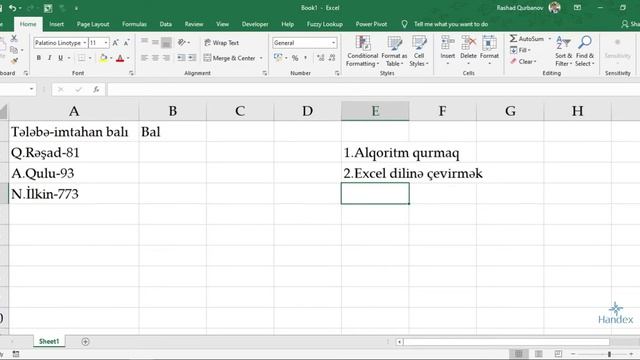Center text horizontally
This screenshot has height=360, width=640.
pos(155,58)
